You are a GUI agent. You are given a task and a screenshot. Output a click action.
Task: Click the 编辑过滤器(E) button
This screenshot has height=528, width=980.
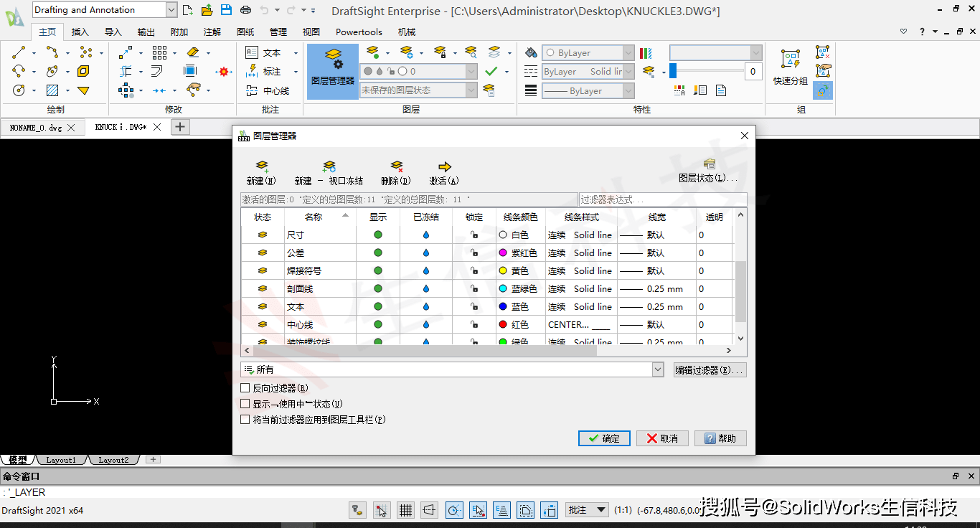pos(710,369)
